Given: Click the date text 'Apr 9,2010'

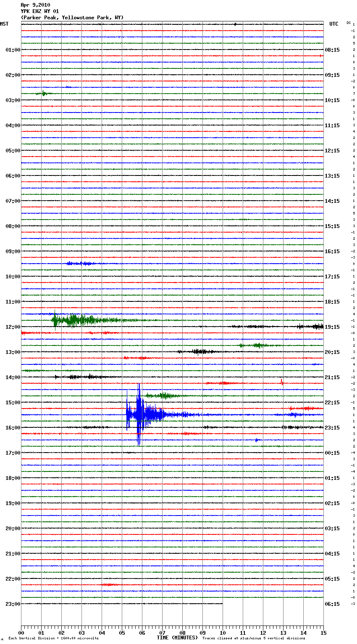Looking at the screenshot, I should (x=35, y=5).
